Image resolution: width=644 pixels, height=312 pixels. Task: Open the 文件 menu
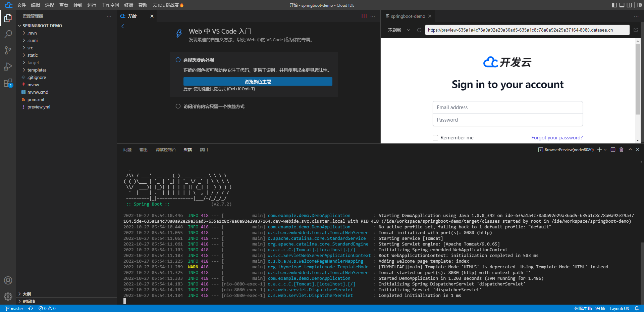tap(21, 5)
